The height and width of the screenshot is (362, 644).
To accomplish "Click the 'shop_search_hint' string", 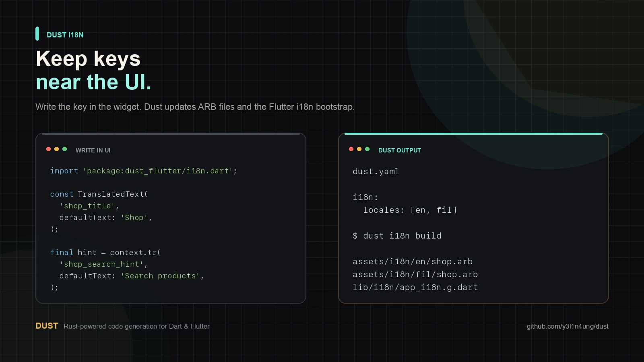I will coord(101,264).
